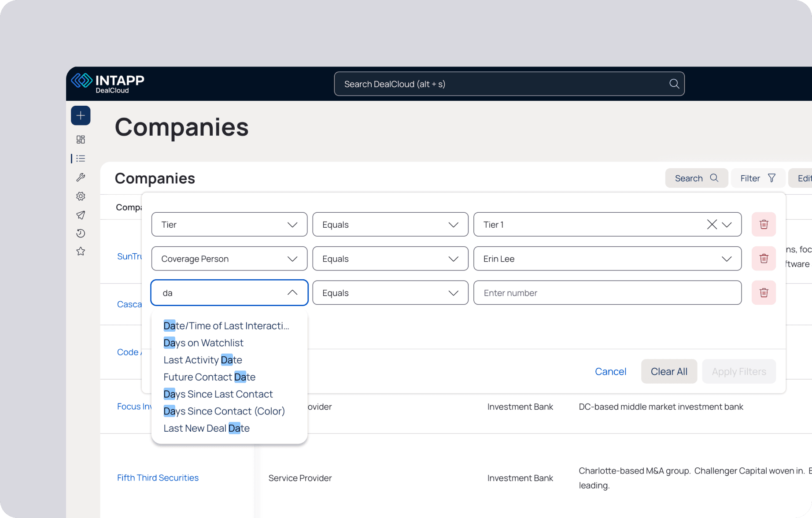Open the Coverage Person field dropdown
Image resolution: width=812 pixels, height=518 pixels.
(x=229, y=259)
